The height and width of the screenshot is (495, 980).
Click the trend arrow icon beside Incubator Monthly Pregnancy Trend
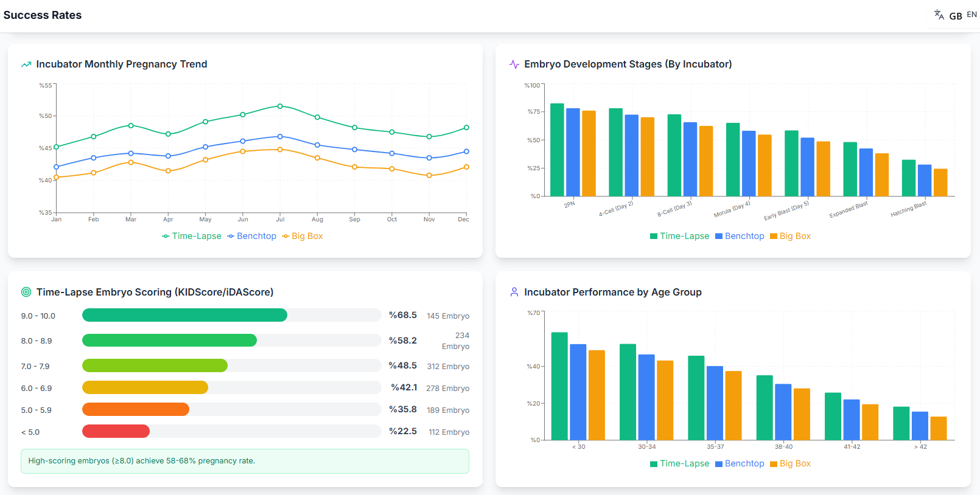tap(26, 64)
